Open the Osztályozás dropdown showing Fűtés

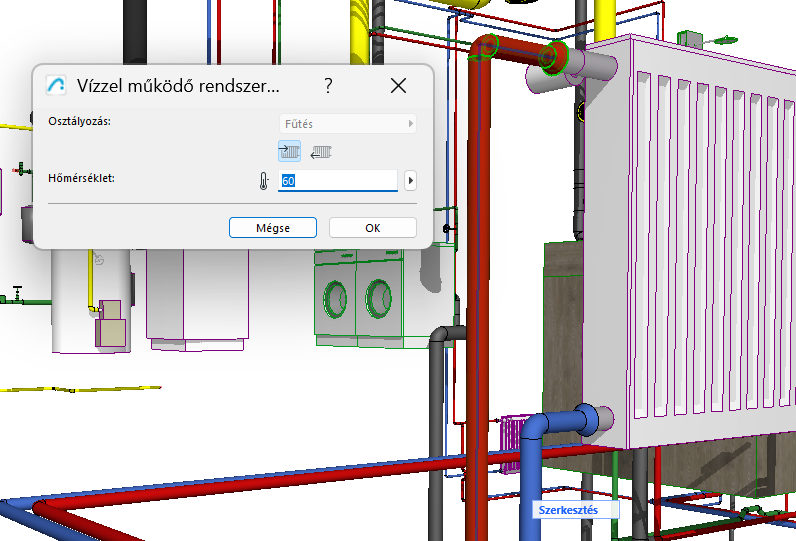click(348, 124)
